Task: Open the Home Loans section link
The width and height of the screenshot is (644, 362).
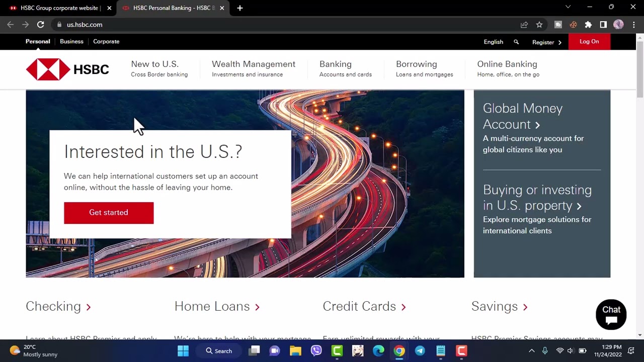Action: click(217, 307)
